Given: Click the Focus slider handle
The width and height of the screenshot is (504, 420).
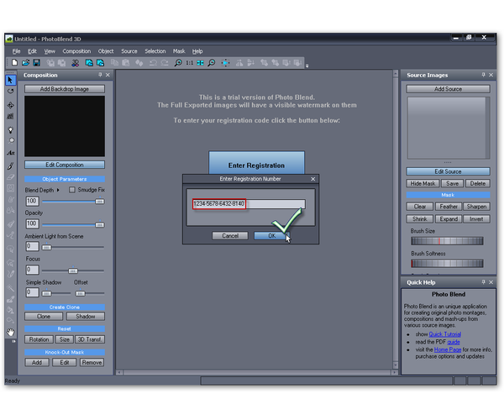Looking at the screenshot, I should [x=73, y=270].
